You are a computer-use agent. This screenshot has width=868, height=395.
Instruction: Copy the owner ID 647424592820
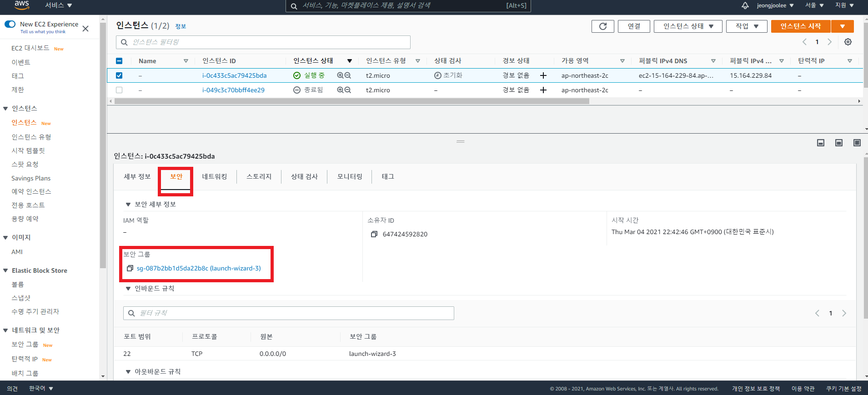point(374,234)
